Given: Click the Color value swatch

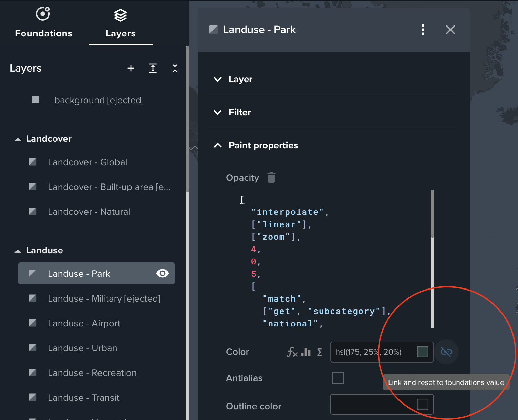Looking at the screenshot, I should (x=423, y=352).
